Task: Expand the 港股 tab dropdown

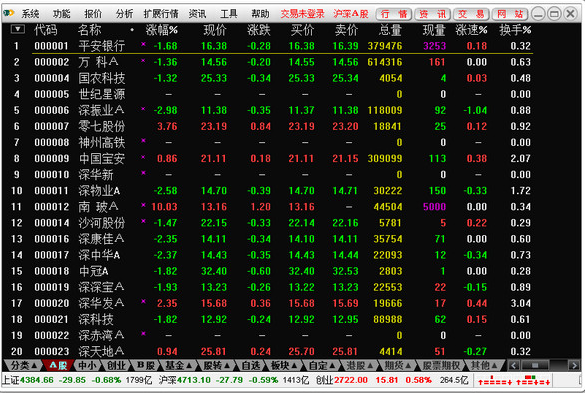Action: 360,365
